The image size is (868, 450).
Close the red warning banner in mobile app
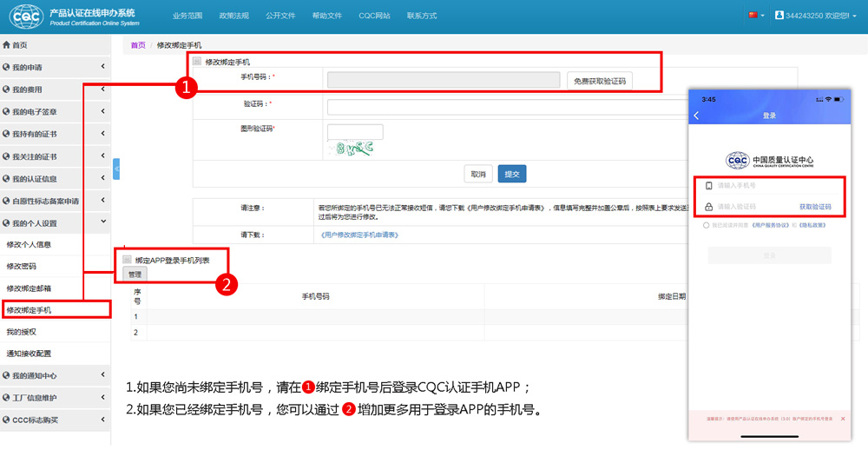click(843, 419)
